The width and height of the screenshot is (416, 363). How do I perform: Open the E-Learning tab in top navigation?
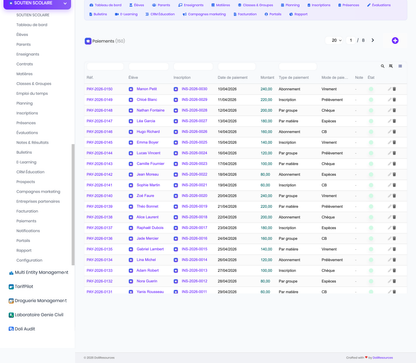tap(126, 14)
